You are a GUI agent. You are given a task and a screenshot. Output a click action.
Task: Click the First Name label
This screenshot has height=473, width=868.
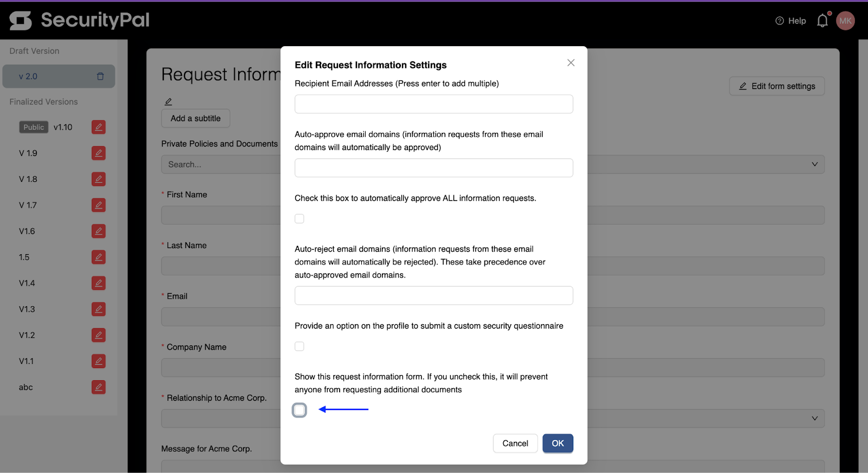(187, 194)
